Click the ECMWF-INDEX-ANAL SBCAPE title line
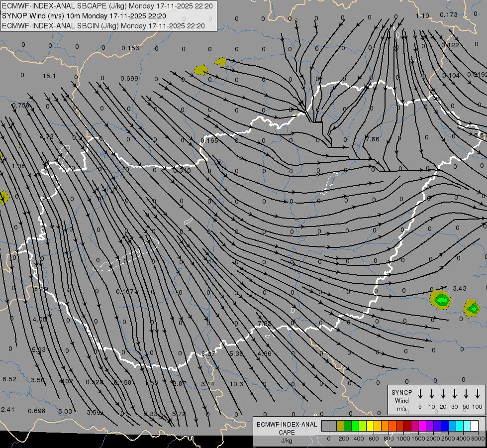487x448 pixels. tap(107, 6)
